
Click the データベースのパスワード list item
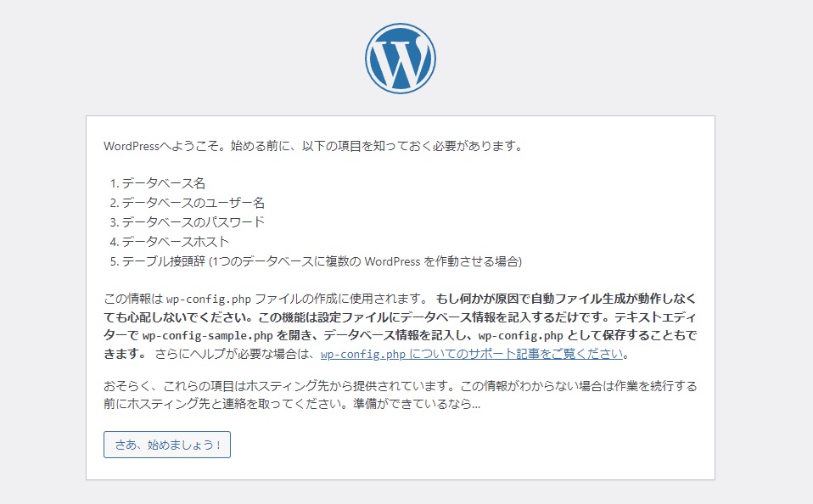click(193, 222)
